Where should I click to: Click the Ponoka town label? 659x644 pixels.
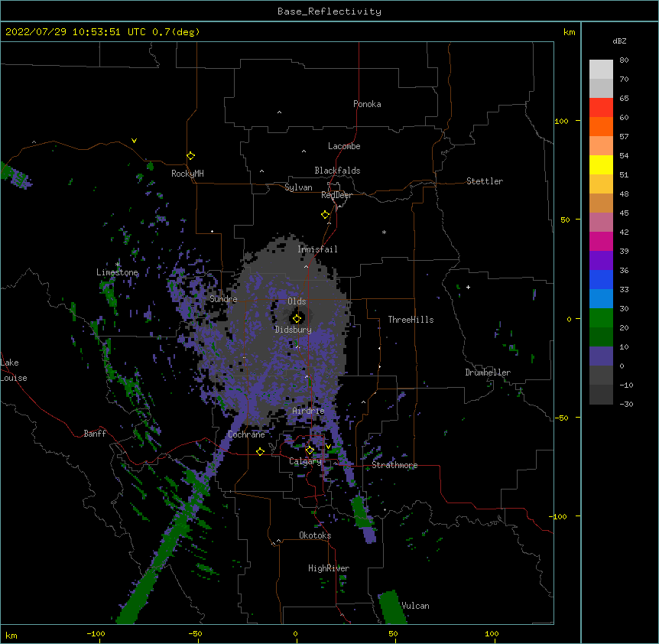point(367,104)
